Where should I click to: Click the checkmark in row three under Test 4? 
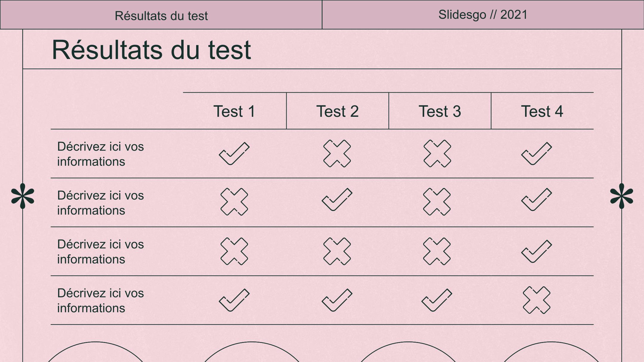point(536,251)
